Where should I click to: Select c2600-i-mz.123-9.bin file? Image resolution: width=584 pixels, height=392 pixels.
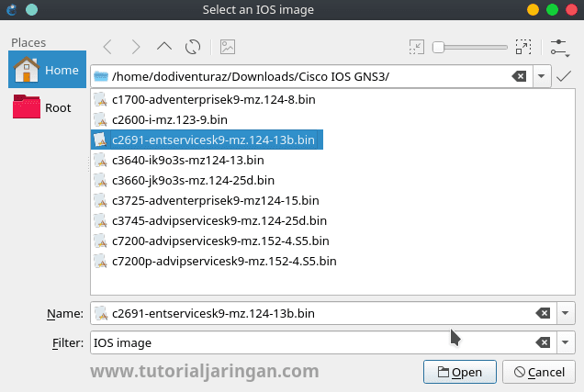[x=170, y=119]
